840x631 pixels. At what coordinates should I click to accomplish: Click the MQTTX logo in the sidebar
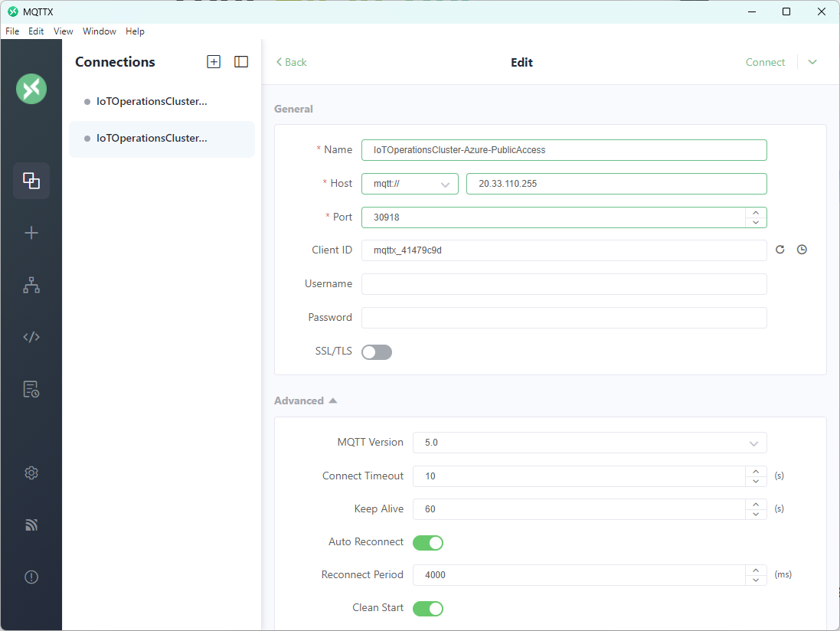tap(31, 89)
